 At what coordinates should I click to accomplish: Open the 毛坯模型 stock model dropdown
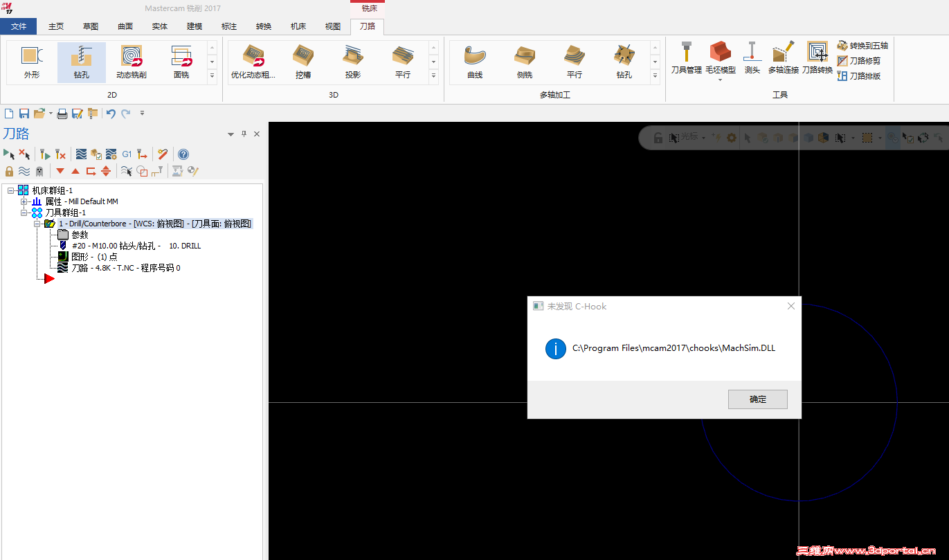pyautogui.click(x=721, y=80)
